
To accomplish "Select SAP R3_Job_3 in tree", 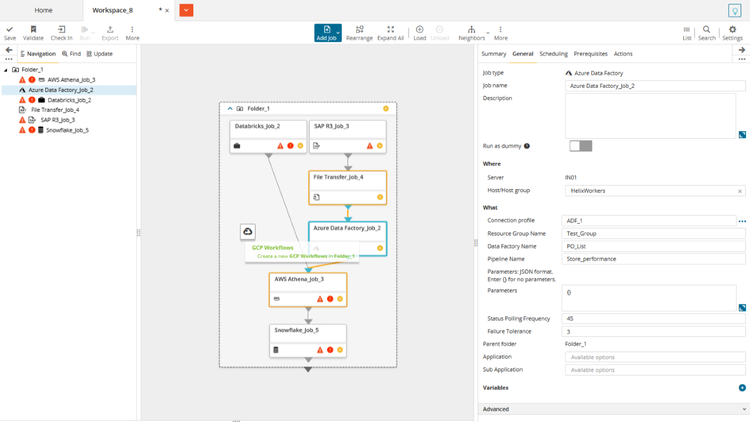I will tap(57, 120).
